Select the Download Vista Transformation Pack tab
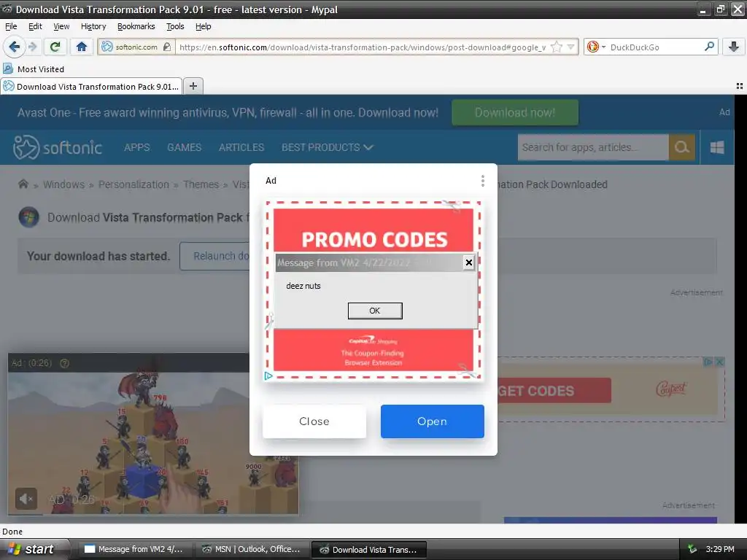747x560 pixels. [91, 86]
